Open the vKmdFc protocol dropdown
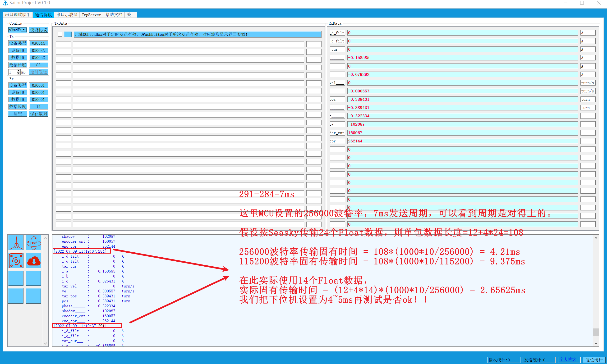 23,30
